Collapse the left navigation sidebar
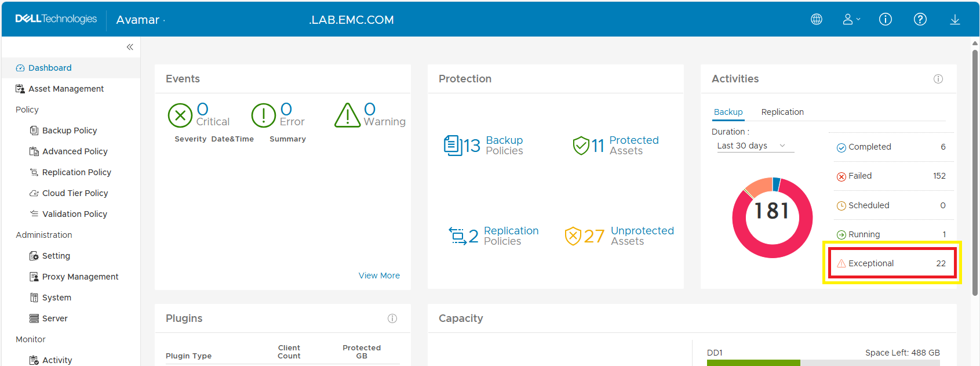980x366 pixels. pyautogui.click(x=130, y=47)
